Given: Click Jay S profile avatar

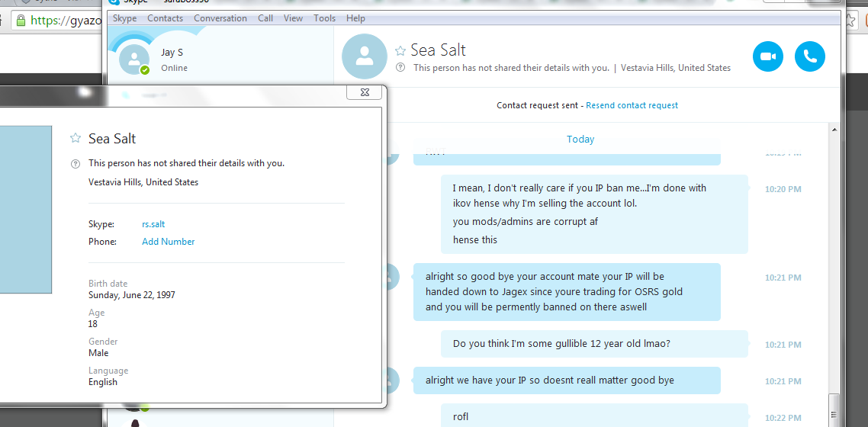Looking at the screenshot, I should click(x=134, y=59).
